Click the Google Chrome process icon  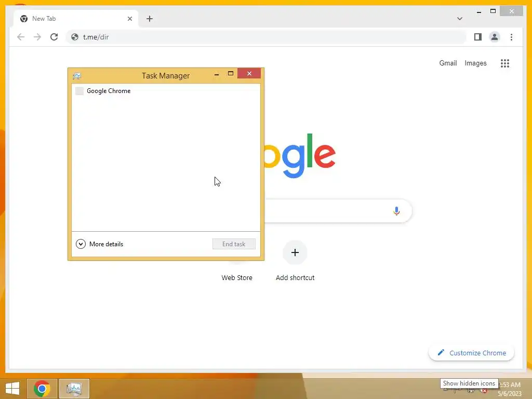[79, 91]
